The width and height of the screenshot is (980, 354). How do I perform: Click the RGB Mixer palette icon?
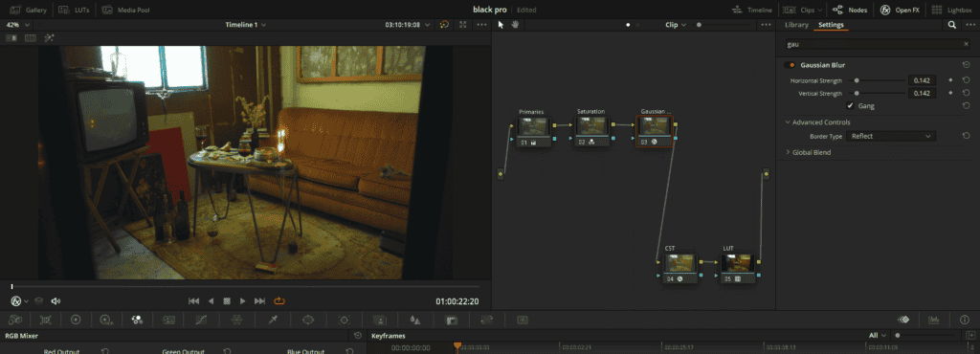coord(137,320)
